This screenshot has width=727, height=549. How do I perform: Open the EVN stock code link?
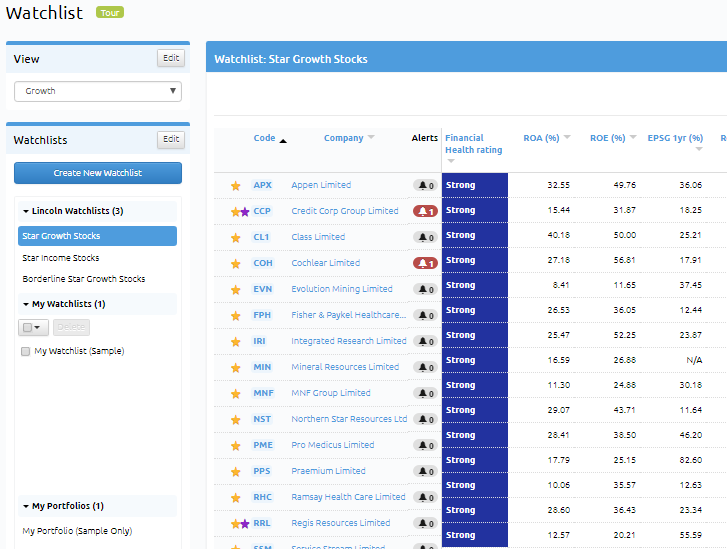(262, 289)
